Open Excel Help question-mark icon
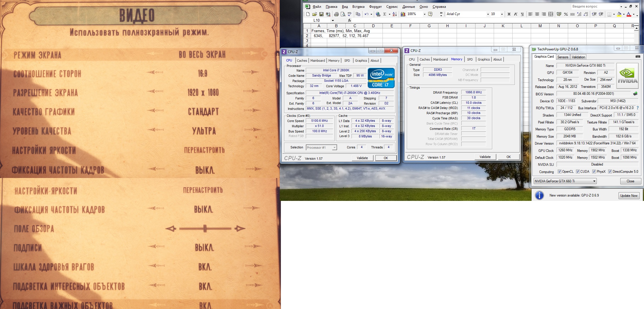Image resolution: width=644 pixels, height=309 pixels. (x=430, y=14)
